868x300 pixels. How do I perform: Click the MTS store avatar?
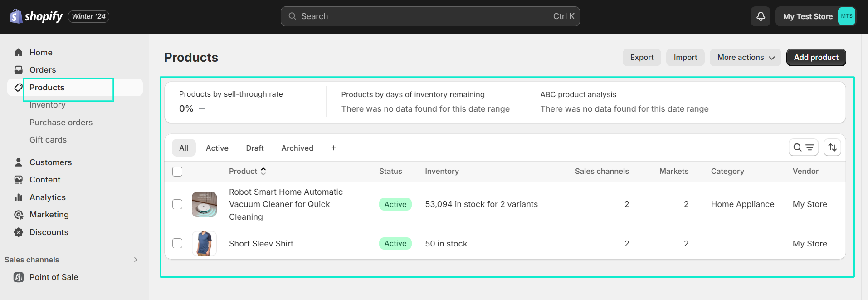tap(846, 16)
